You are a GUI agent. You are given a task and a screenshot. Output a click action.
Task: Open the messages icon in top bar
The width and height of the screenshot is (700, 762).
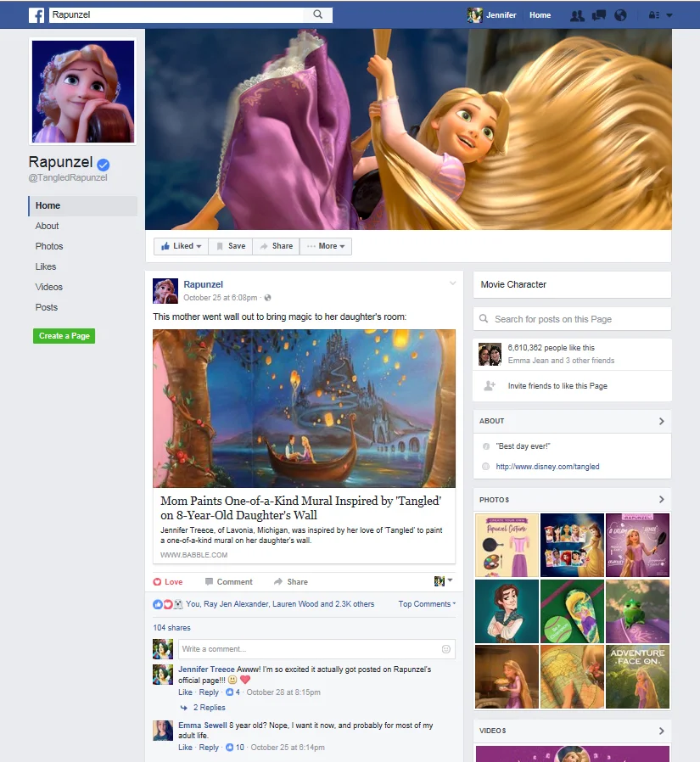(599, 15)
